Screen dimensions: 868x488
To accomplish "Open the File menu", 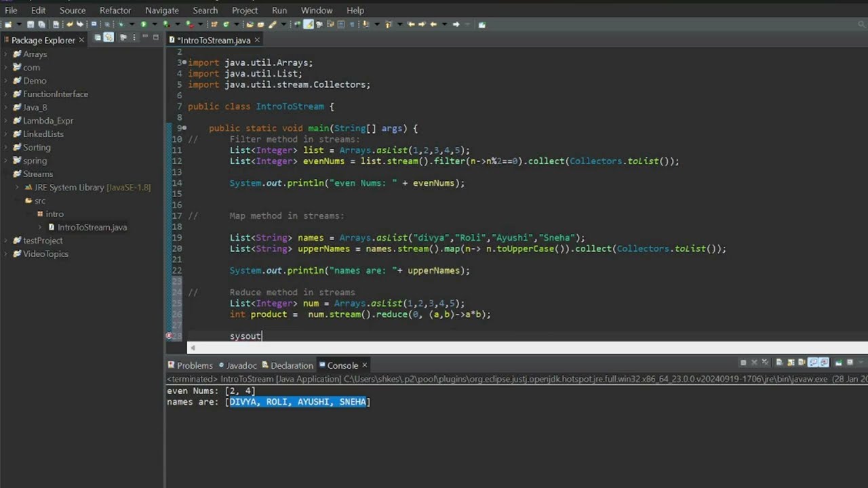I will pos(11,10).
